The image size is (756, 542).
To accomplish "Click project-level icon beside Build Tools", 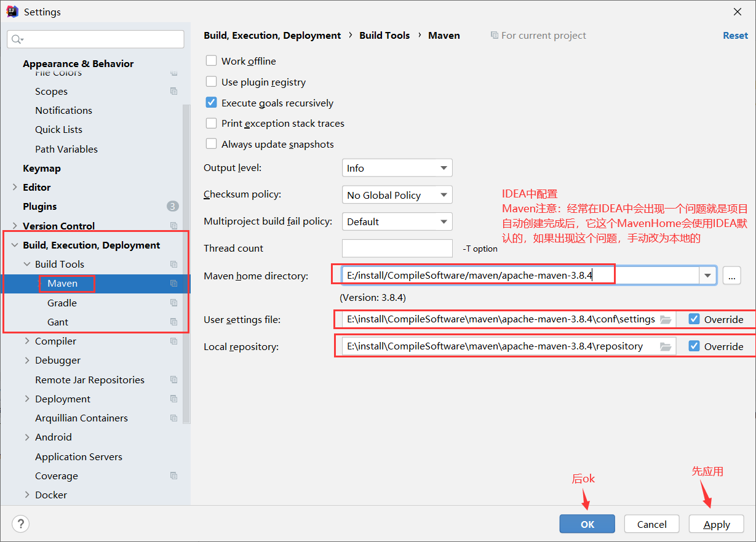I will point(173,264).
